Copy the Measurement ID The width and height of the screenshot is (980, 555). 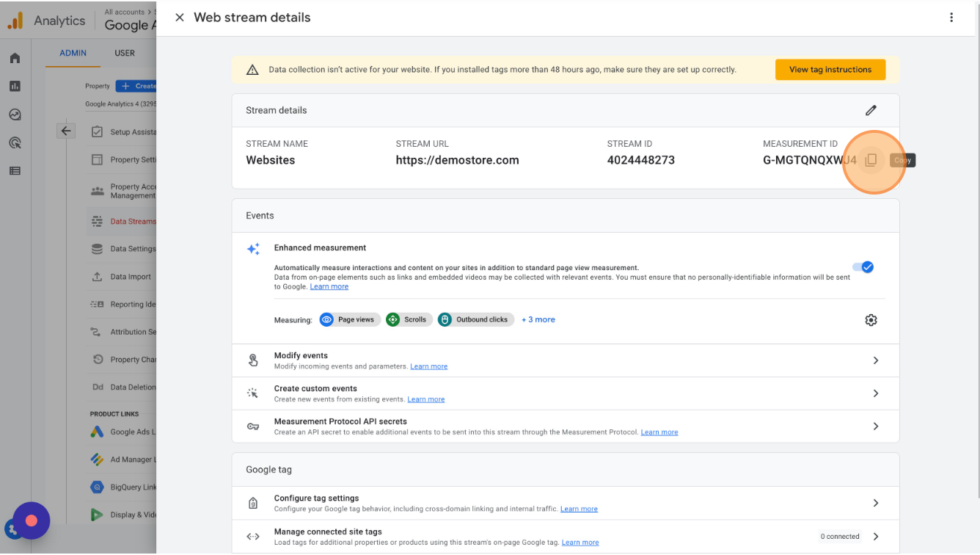pos(871,160)
